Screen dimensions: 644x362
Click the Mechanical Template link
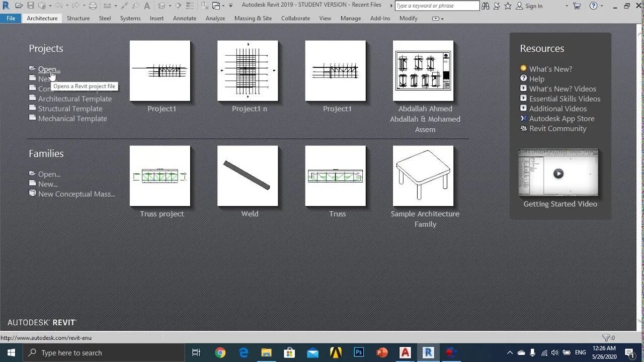(x=72, y=119)
